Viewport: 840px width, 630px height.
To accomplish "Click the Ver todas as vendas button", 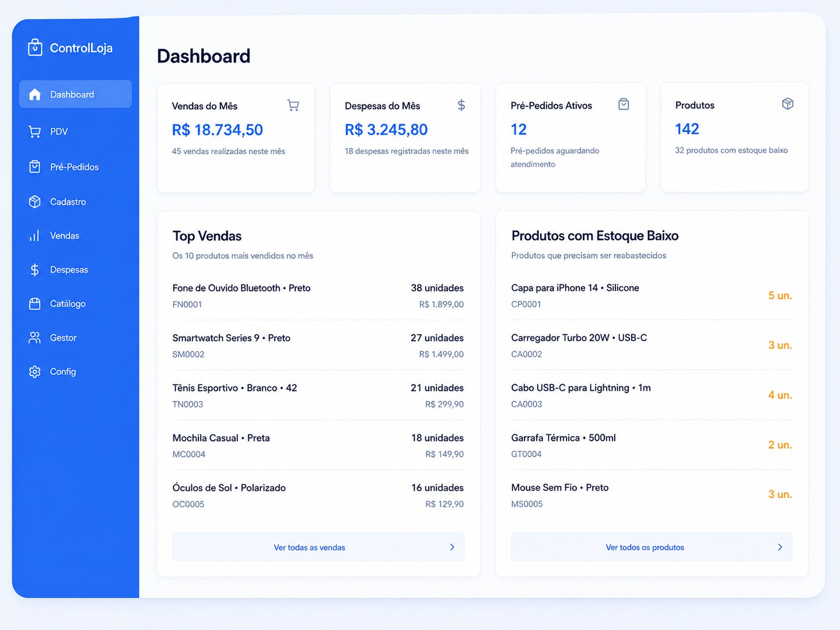I will (318, 547).
